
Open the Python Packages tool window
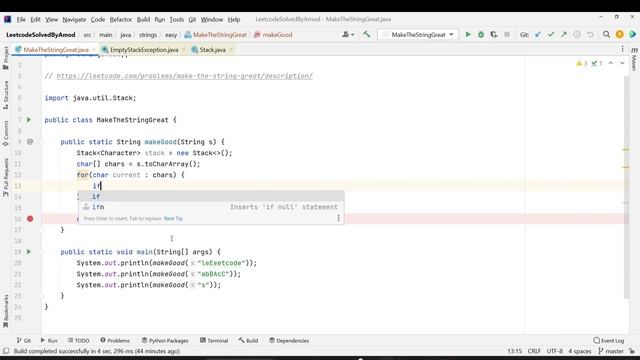165,340
